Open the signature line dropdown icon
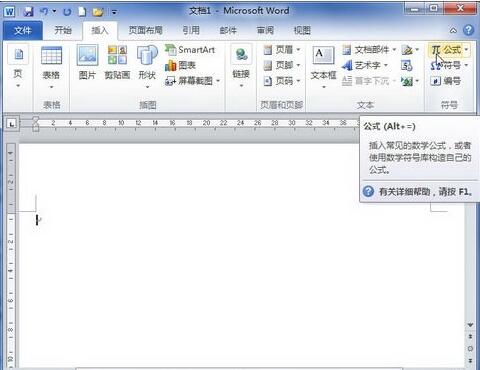 point(410,50)
